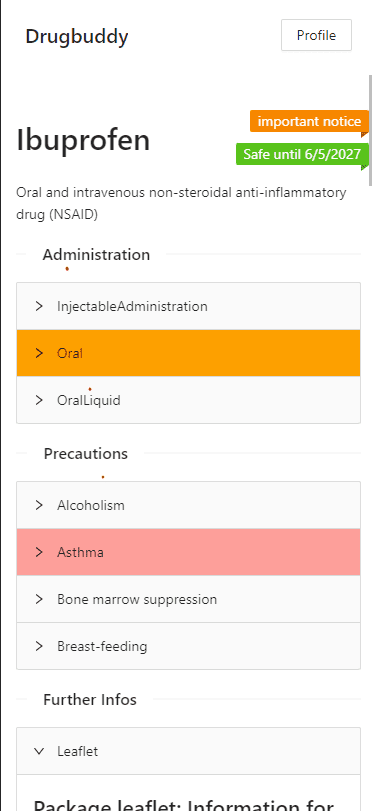The height and width of the screenshot is (811, 376).
Task: Click the chevron icon beside Alcoholism
Action: [x=39, y=505]
